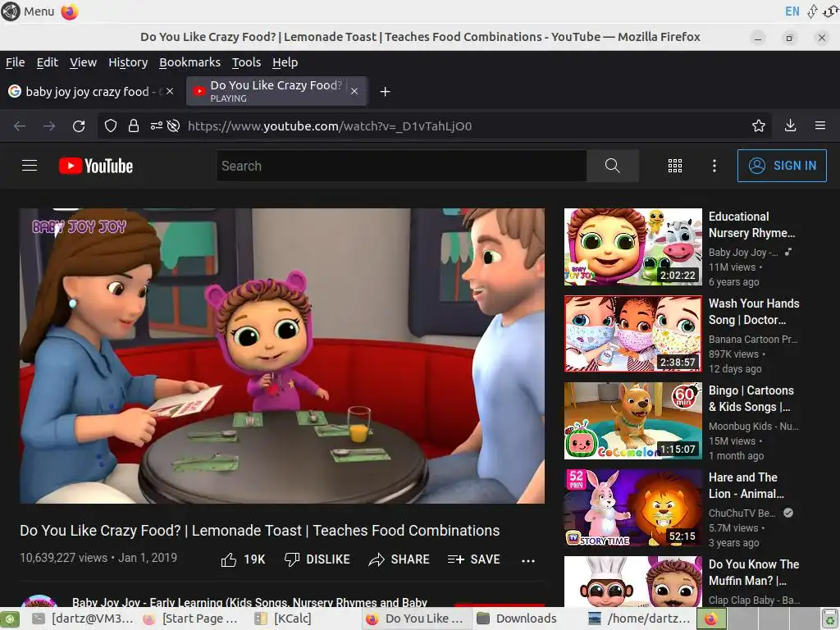Open the File menu

pyautogui.click(x=15, y=62)
